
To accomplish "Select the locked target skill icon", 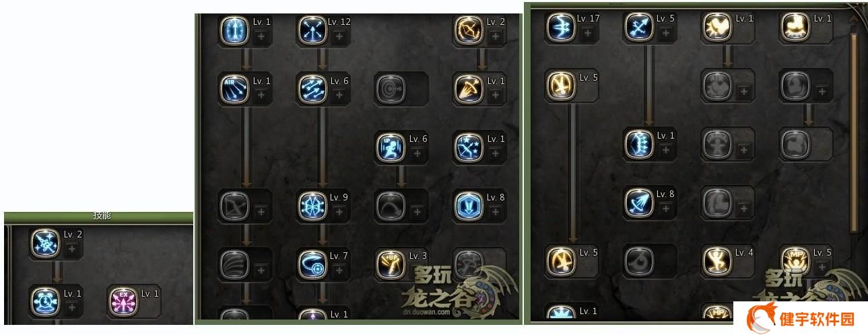I will click(390, 89).
